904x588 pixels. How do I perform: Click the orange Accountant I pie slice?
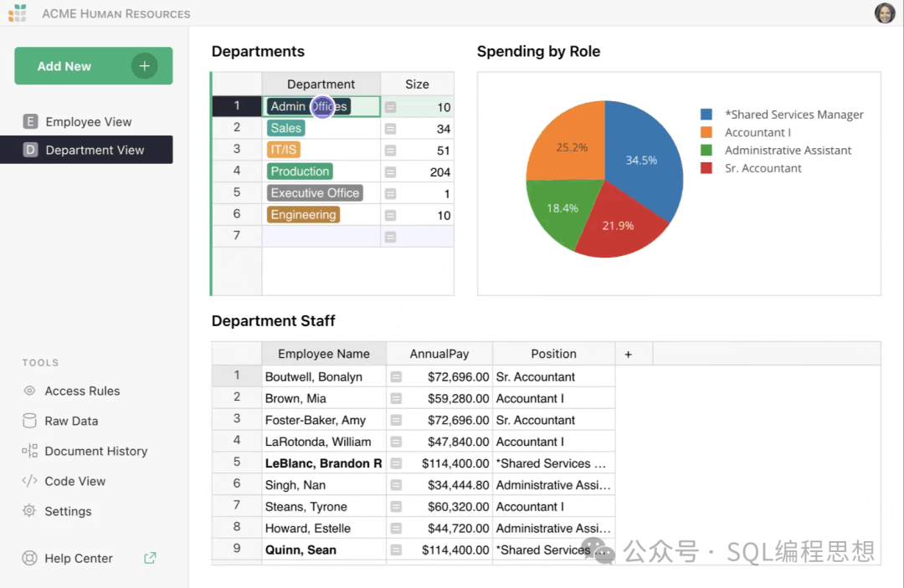pyautogui.click(x=568, y=146)
